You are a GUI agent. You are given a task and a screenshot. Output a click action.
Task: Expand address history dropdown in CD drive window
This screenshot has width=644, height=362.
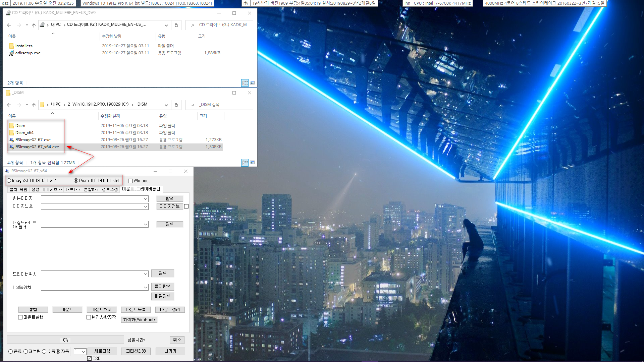(166, 25)
